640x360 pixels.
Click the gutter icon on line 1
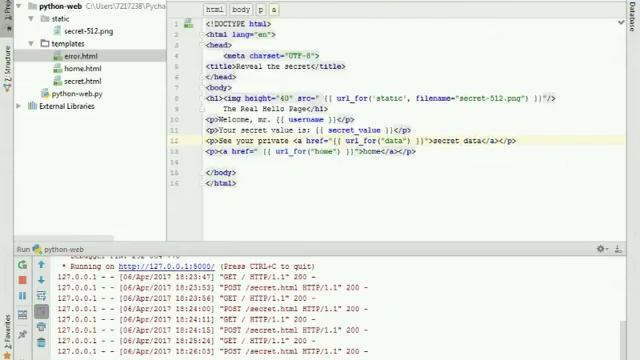[188, 24]
